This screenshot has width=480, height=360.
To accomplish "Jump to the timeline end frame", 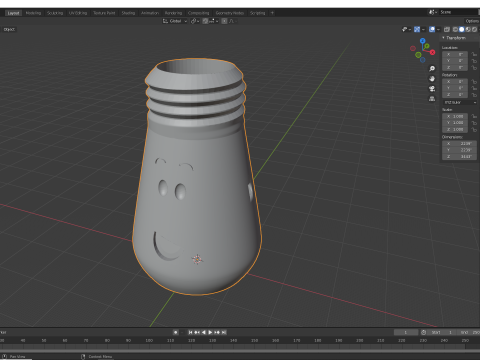I will click(x=224, y=332).
